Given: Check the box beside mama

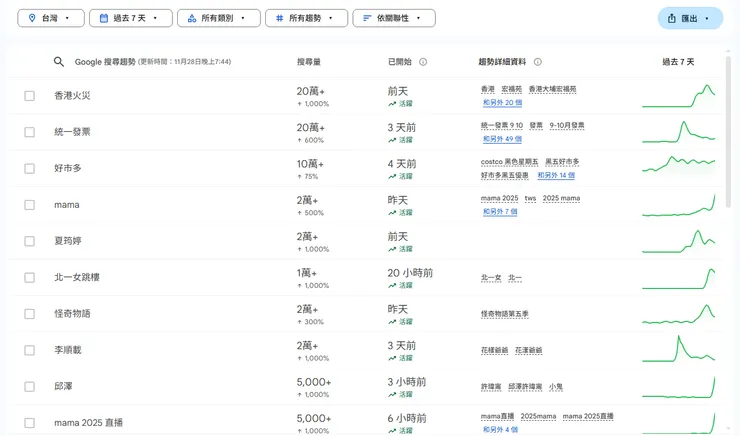Looking at the screenshot, I should coord(29,205).
